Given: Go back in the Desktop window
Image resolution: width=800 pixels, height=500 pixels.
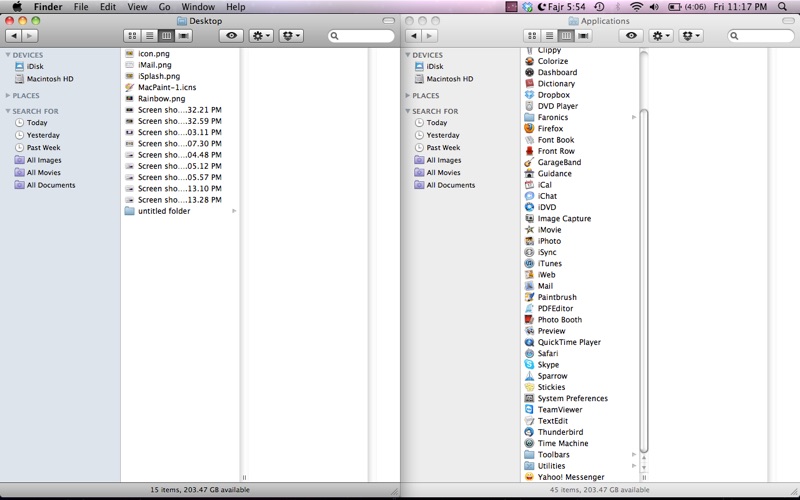Looking at the screenshot, I should [14, 36].
